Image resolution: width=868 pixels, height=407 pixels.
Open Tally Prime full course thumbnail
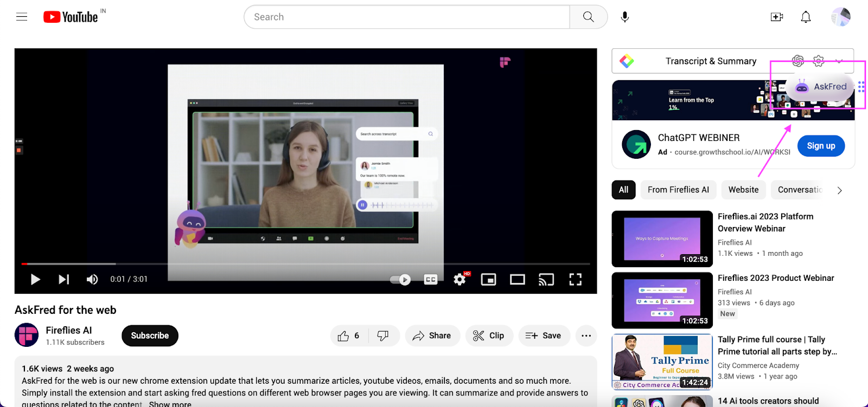pos(662,362)
